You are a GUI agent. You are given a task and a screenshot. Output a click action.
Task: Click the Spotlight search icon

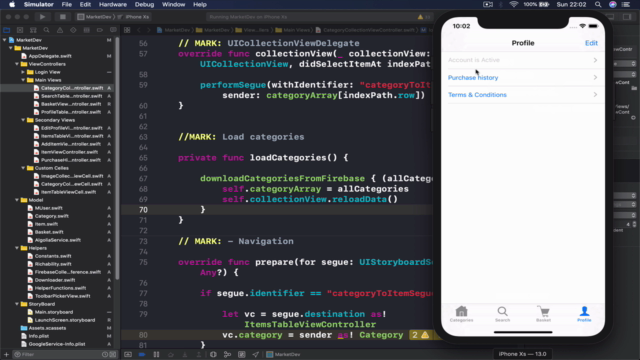tap(598, 4)
